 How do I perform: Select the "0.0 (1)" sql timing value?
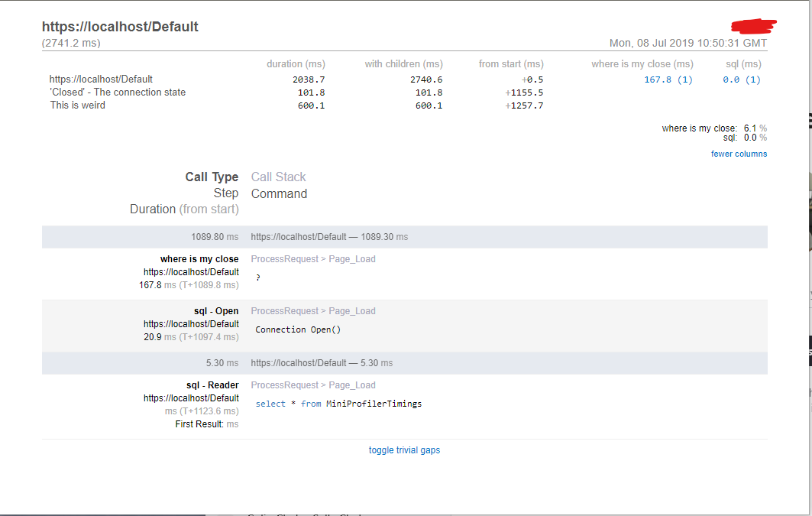click(x=740, y=79)
